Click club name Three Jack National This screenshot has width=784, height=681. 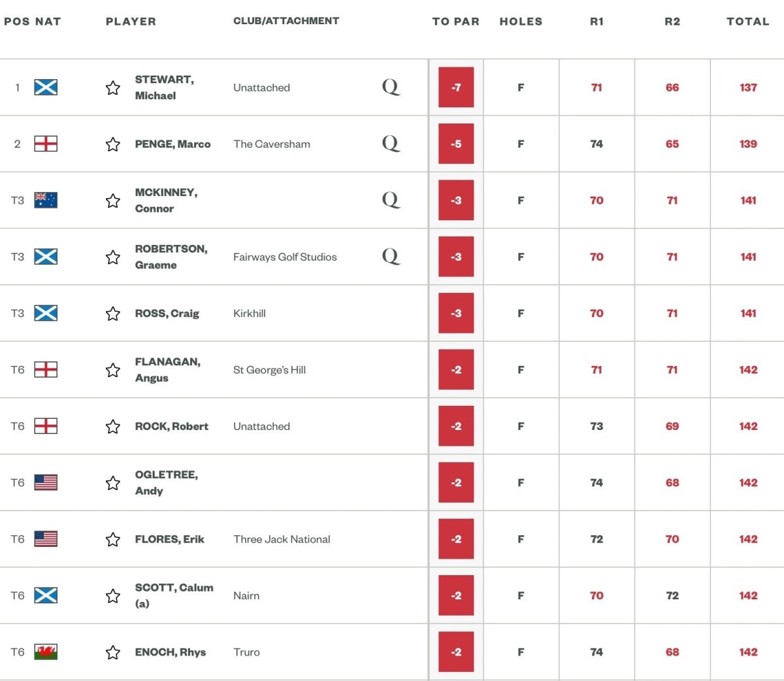[x=281, y=539]
